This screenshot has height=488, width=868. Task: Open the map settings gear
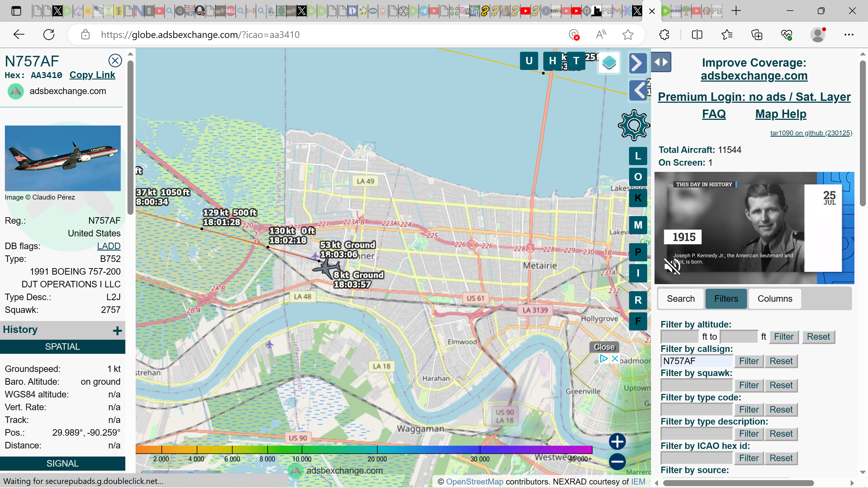[634, 125]
